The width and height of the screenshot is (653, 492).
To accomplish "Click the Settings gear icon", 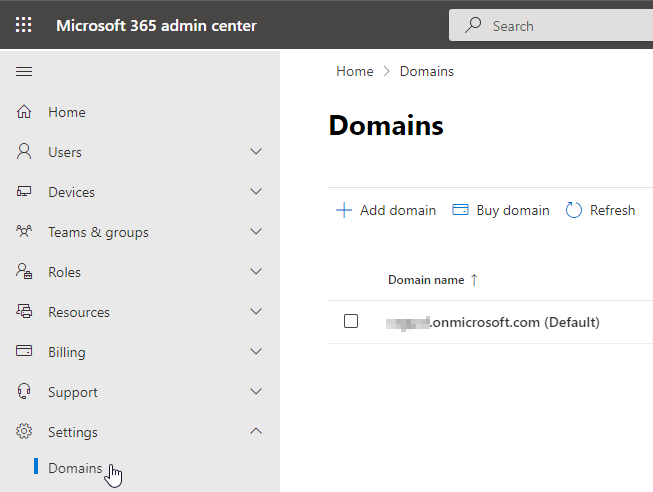I will [24, 431].
